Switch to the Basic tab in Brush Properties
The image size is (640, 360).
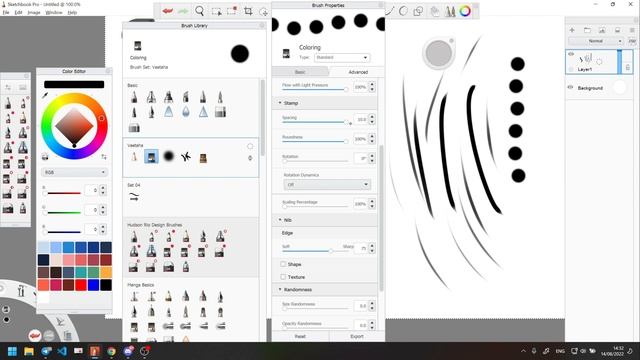tap(300, 72)
